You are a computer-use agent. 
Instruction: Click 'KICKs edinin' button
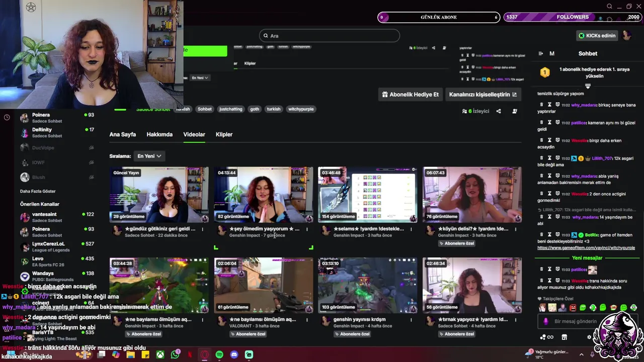(x=597, y=36)
